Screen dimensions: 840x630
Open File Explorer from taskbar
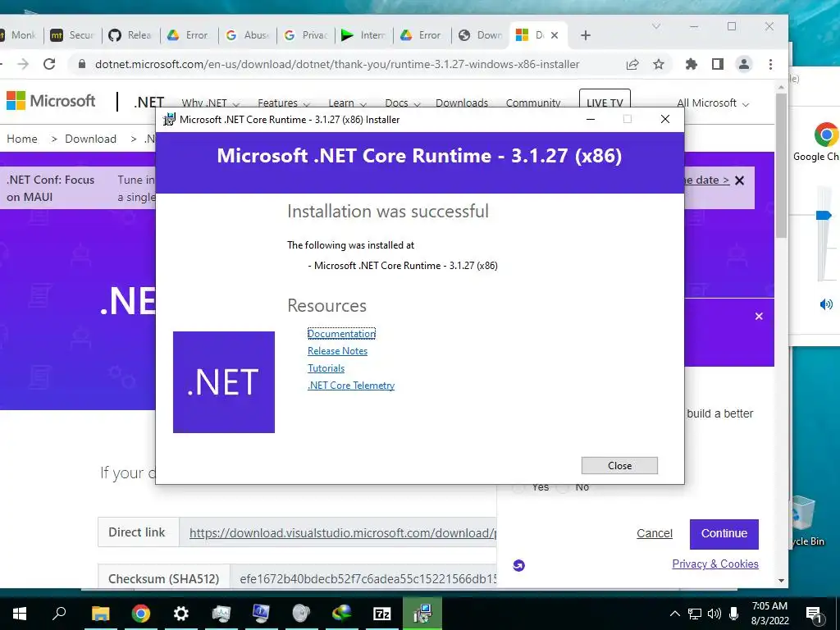(100, 614)
